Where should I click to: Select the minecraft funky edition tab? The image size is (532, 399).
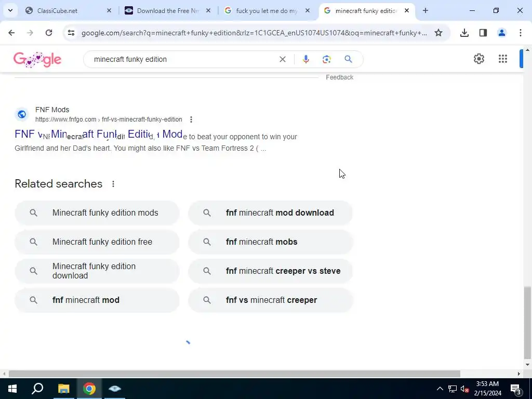[366, 11]
